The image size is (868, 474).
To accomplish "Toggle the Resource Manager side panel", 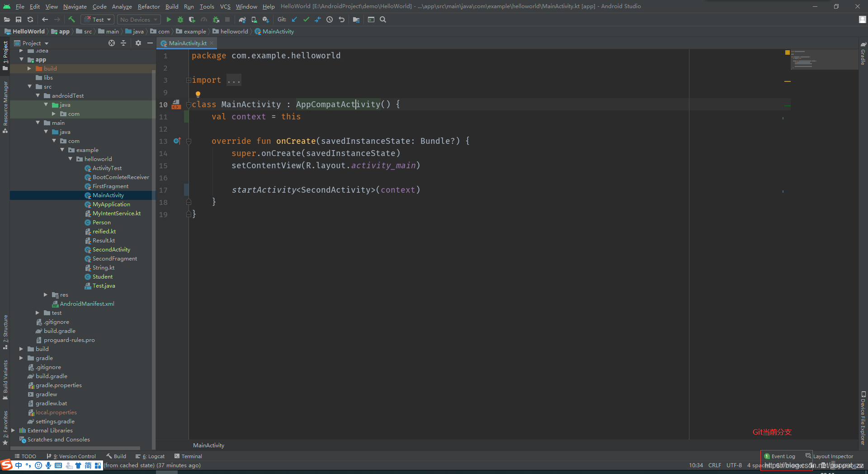I will click(x=5, y=107).
